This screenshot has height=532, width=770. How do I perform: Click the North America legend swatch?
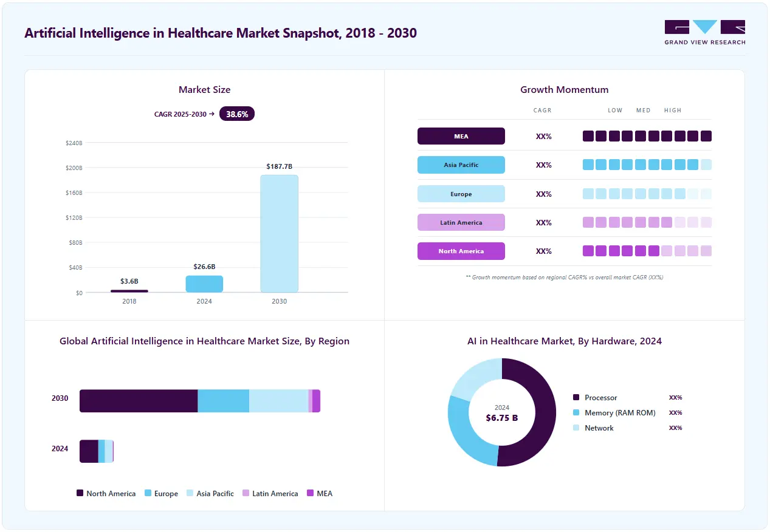80,493
